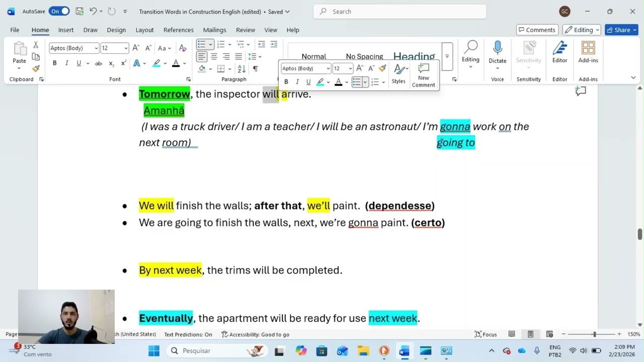Click Italic in the floating mini toolbar
This screenshot has height=362, width=644.
297,82
